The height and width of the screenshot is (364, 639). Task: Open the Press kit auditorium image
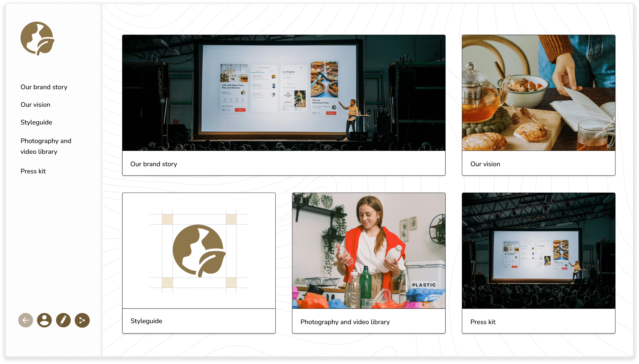(x=538, y=250)
